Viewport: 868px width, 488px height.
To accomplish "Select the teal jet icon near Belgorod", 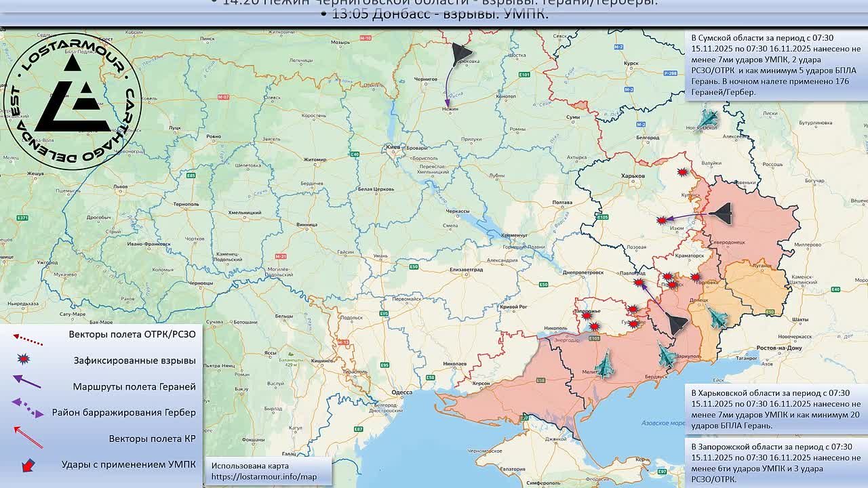I will (x=707, y=121).
